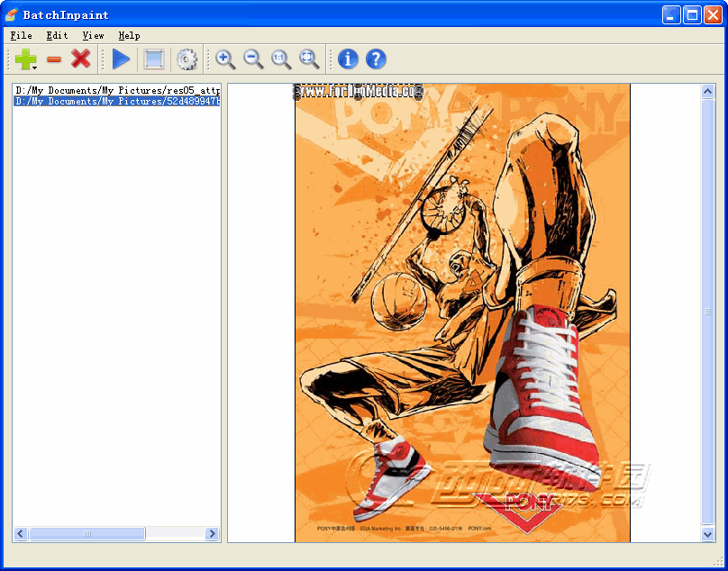Open the Edit menu
The width and height of the screenshot is (728, 571).
pyautogui.click(x=57, y=35)
